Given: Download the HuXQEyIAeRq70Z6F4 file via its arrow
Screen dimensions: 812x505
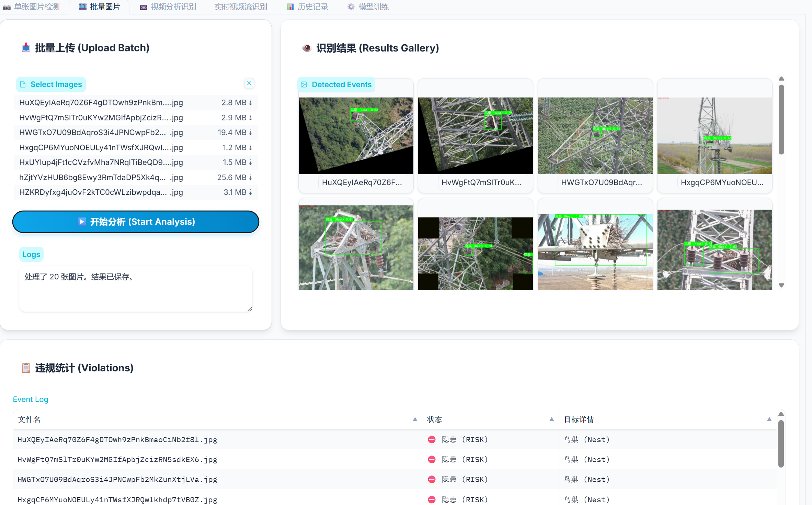Looking at the screenshot, I should (251, 103).
